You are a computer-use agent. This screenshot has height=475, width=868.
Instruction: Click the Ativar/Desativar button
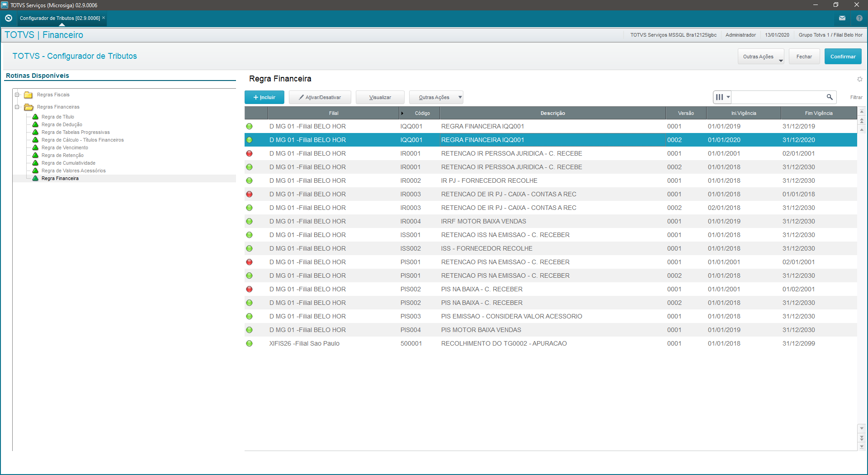tap(320, 97)
